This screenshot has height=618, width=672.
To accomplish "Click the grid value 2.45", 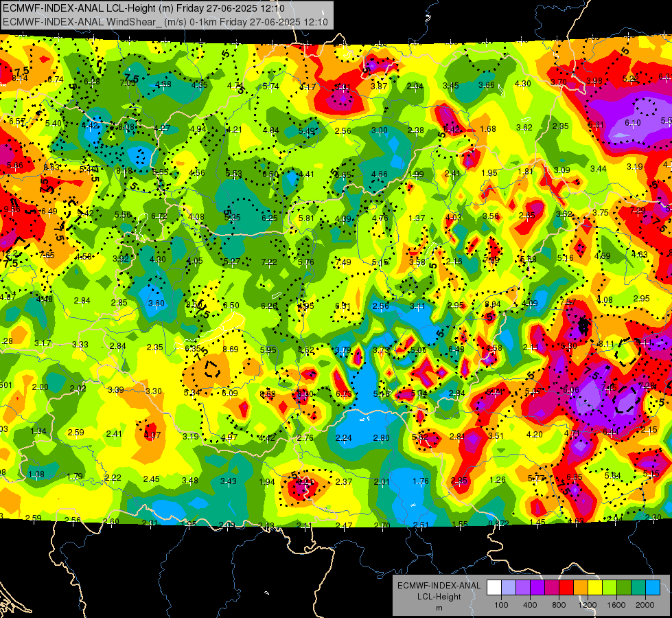I will coord(152,479).
